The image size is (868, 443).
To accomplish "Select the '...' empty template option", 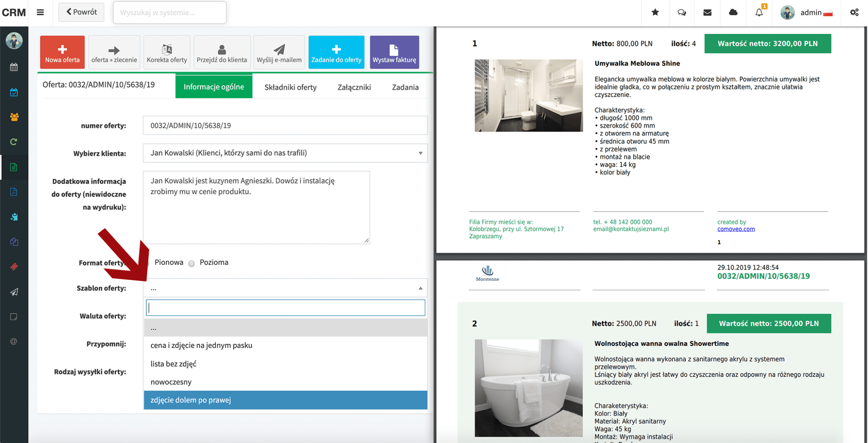I will 285,328.
